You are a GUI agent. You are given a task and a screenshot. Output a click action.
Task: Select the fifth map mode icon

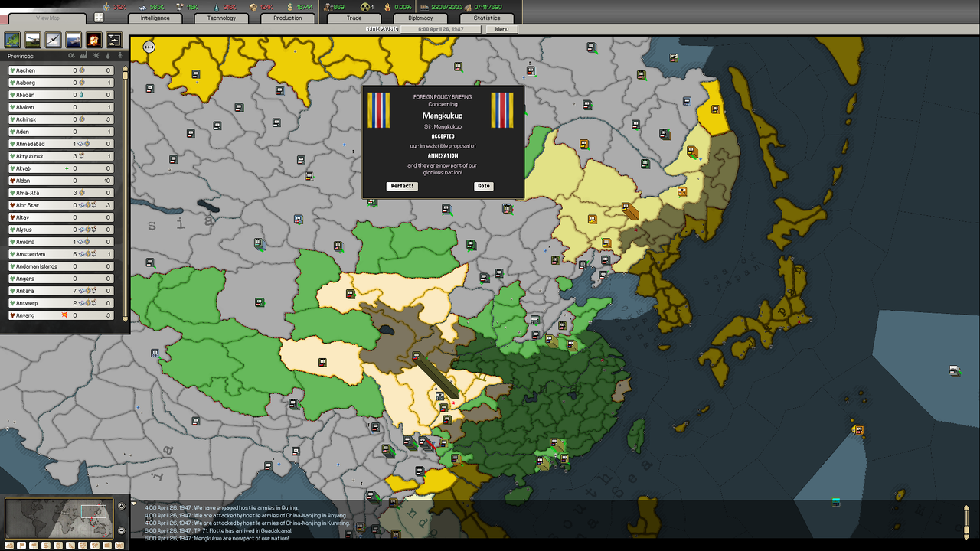[x=58, y=545]
